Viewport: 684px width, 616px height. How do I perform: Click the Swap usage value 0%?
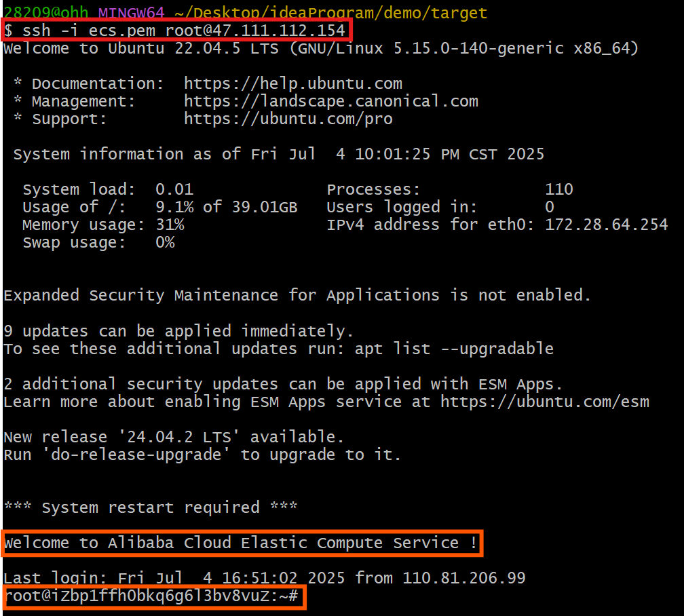pyautogui.click(x=165, y=242)
